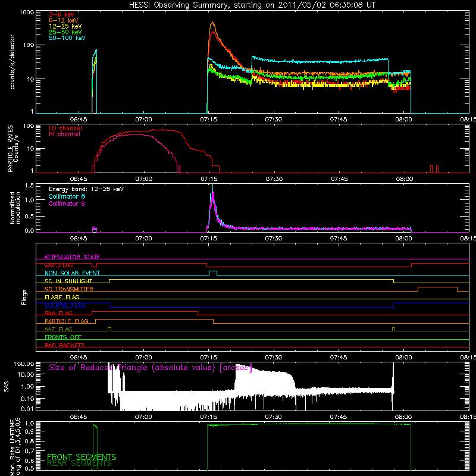
Task: Click the NON_SOLAR_EVENT flag label
Action: click(x=72, y=273)
